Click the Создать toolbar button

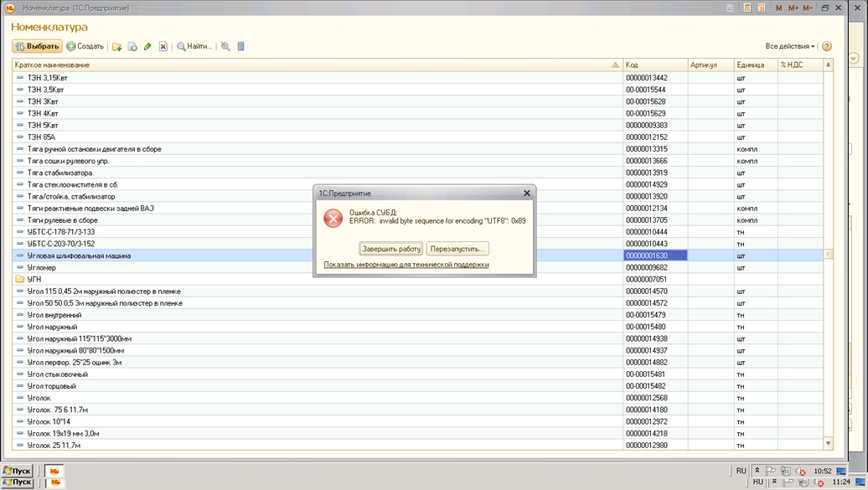[85, 47]
